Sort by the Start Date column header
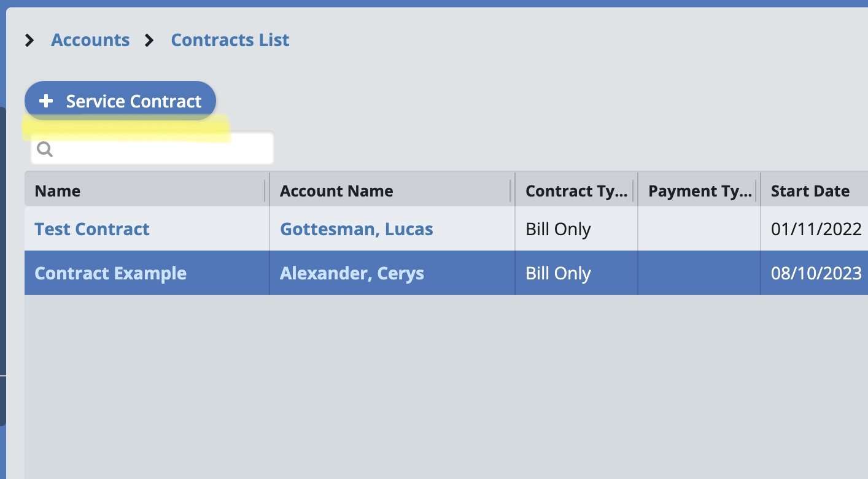 [810, 191]
